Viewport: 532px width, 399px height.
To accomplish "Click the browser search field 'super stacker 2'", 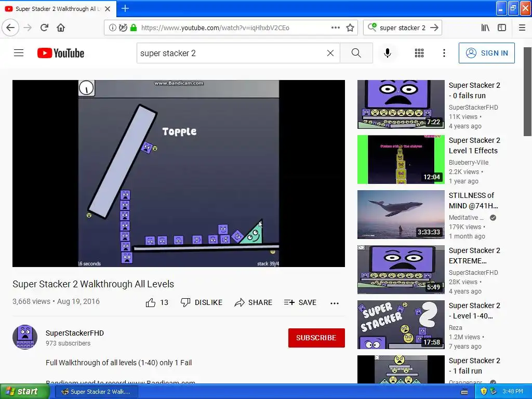I will pos(403,28).
